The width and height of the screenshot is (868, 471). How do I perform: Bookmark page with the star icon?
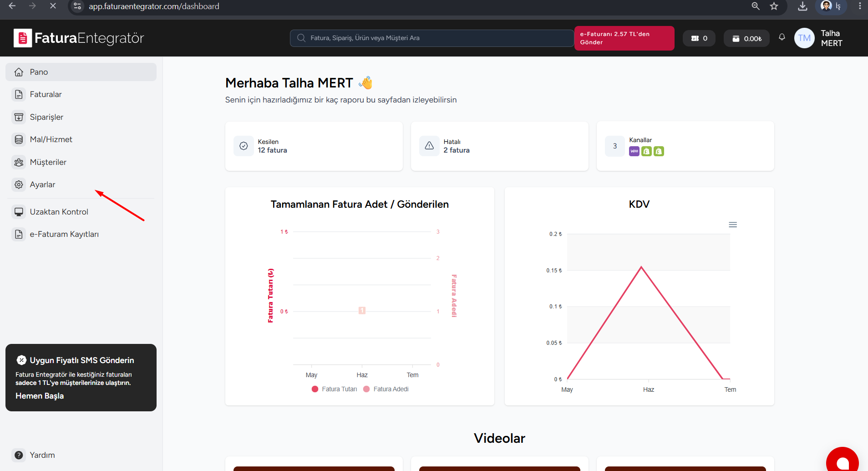click(774, 6)
